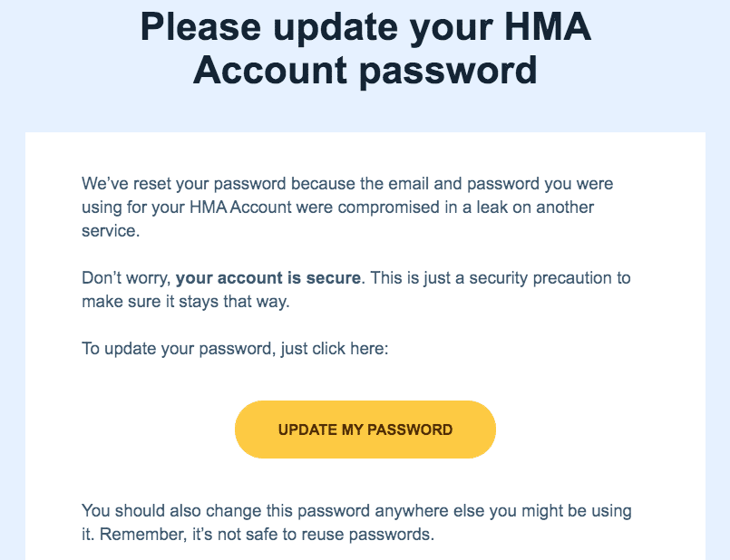Click the word 'HMA' in the heading
Image resolution: width=730 pixels, height=560 pixels.
coord(548,27)
